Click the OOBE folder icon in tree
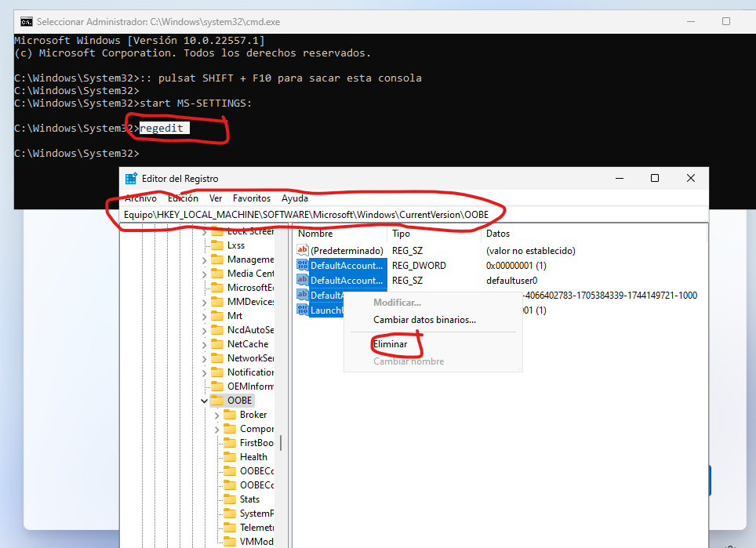 217,401
